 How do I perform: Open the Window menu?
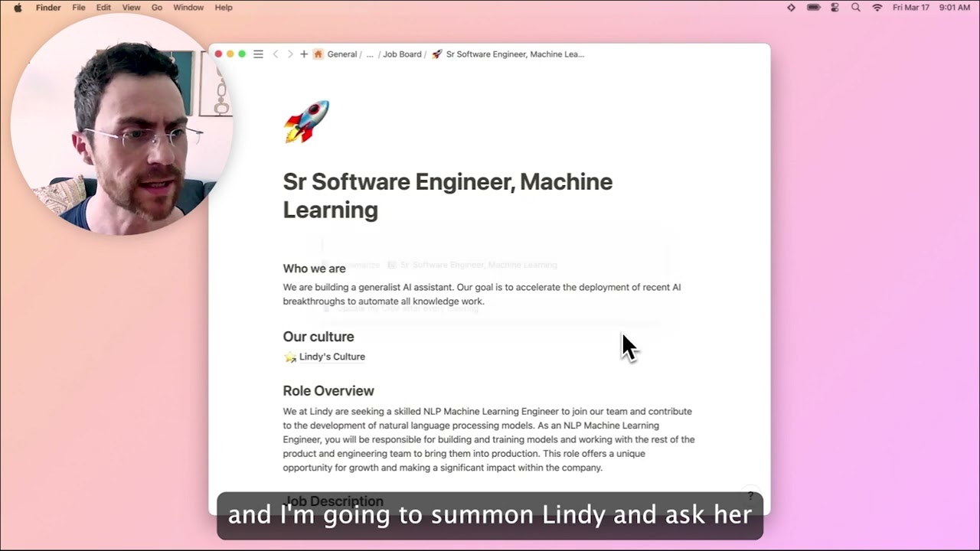[x=188, y=8]
